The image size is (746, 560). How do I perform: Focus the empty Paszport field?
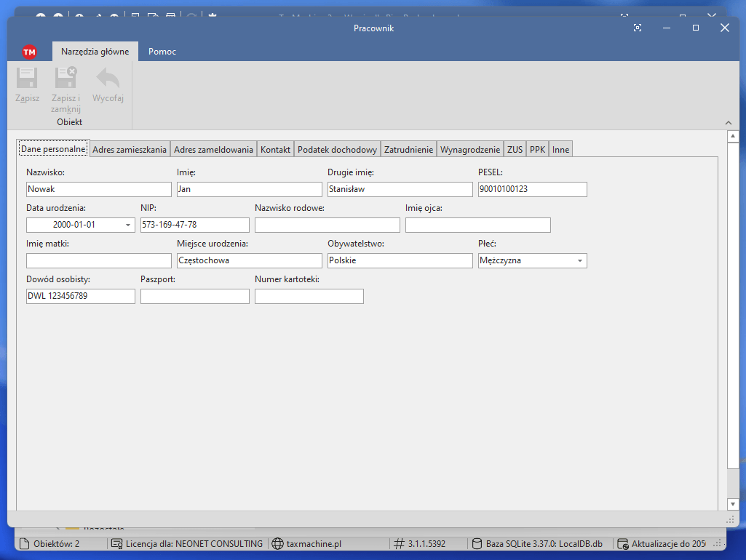194,296
